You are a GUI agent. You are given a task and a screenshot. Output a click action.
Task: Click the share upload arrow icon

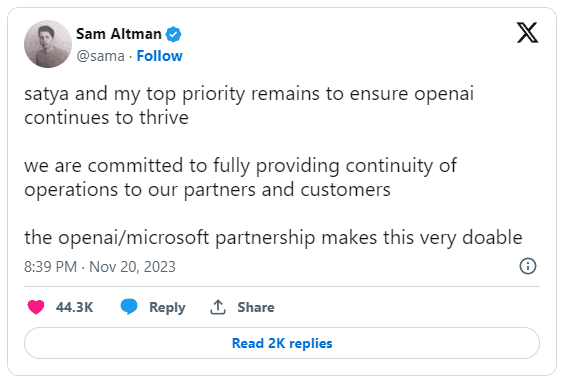click(218, 307)
